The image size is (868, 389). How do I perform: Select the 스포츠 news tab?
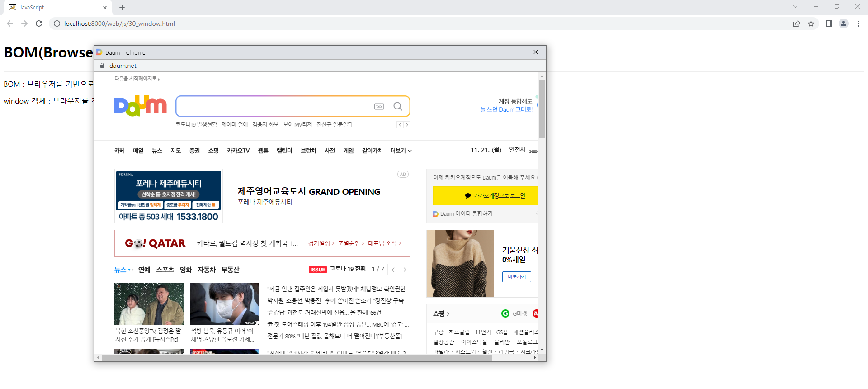[x=165, y=270]
